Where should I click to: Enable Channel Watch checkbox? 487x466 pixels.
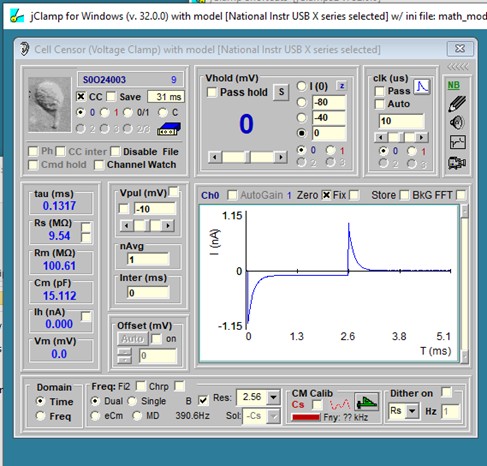point(99,165)
